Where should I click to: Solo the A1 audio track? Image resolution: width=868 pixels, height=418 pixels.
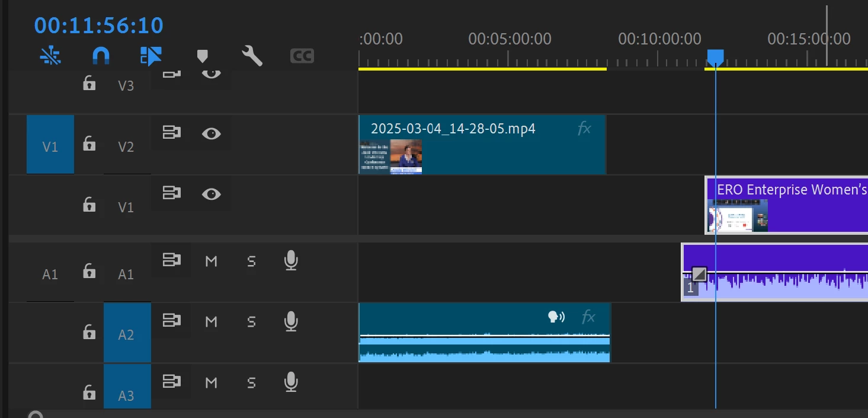click(x=251, y=261)
